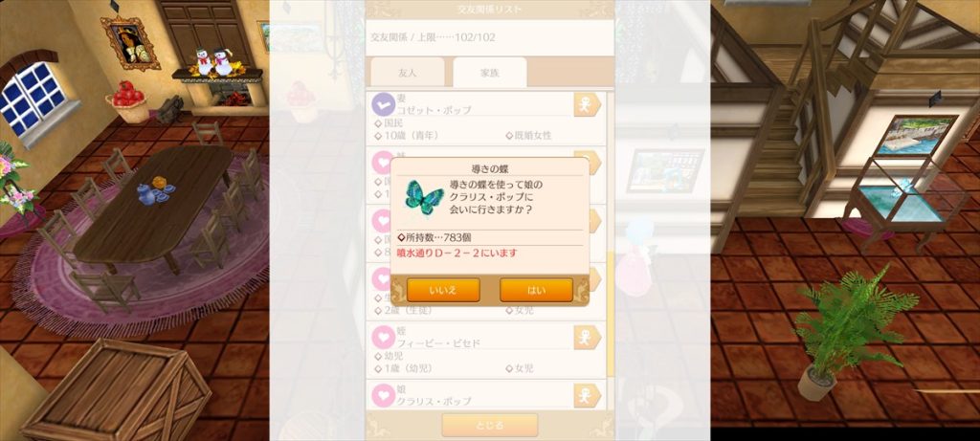Close the list with とじる button

[x=489, y=426]
